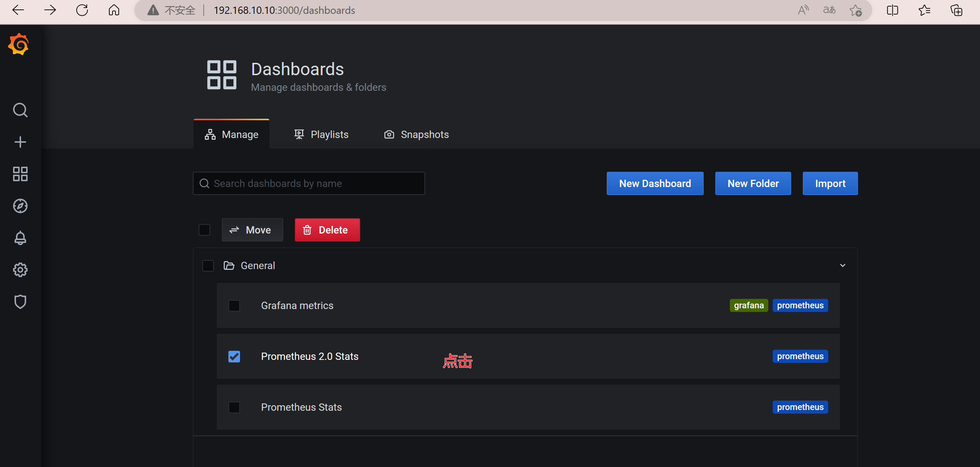Click the browser home icon
This screenshot has height=467, width=980.
[114, 10]
